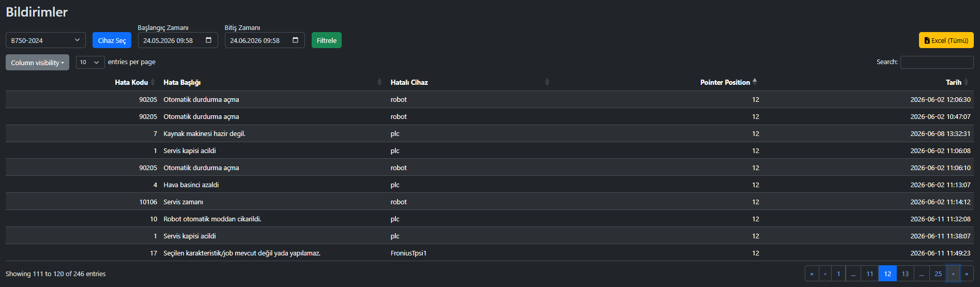Viewport: 980px width, 287px height.
Task: Expand the Column visibility menu
Action: pos(37,63)
